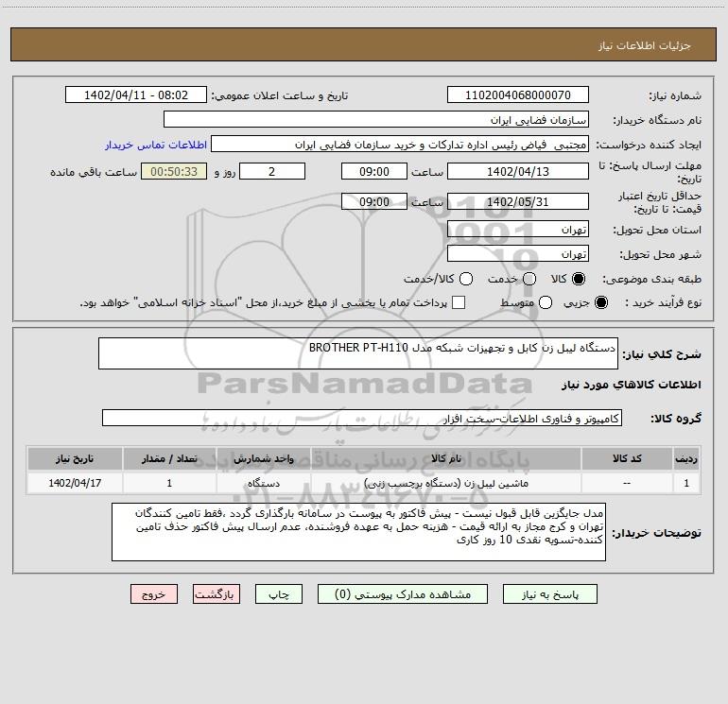728x704 pixels.
Task: Click the price validity date 1402/05/31
Action: (518, 201)
